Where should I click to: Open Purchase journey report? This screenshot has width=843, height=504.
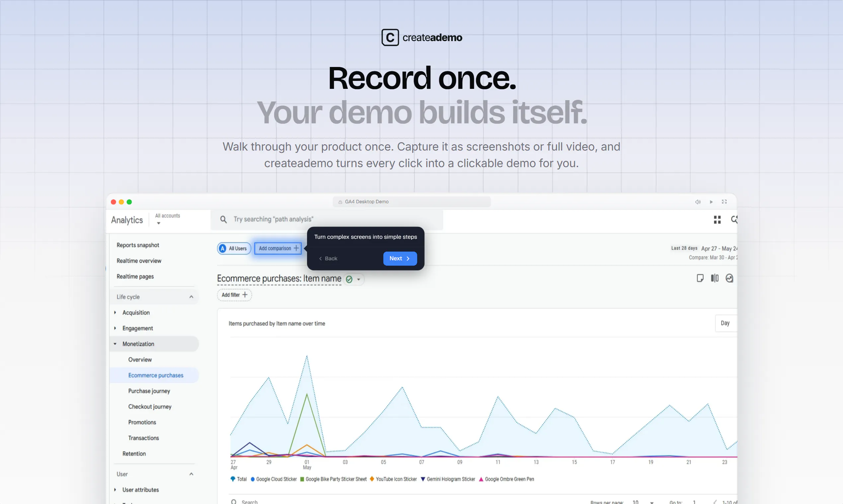(x=149, y=391)
